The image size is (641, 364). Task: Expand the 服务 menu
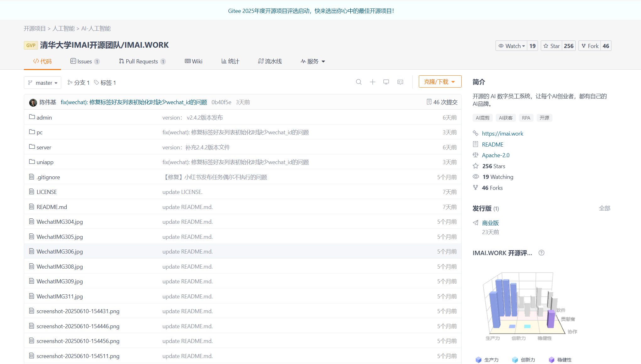tap(313, 62)
